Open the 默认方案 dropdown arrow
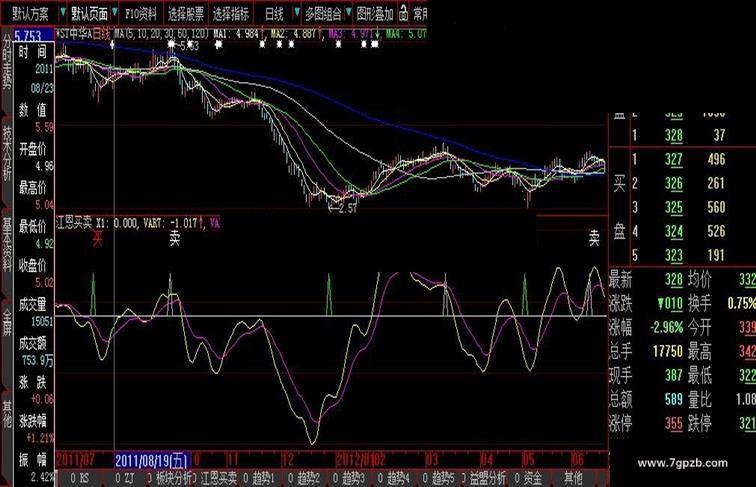Viewport: 756px width, 487px height. [x=63, y=13]
